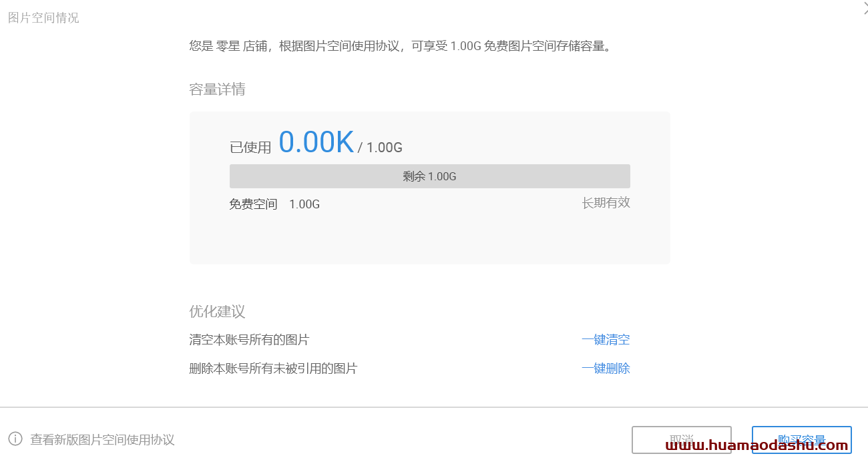The width and height of the screenshot is (868, 470).
Task: Click the 零星 店铺 description sentence
Action: coord(401,47)
